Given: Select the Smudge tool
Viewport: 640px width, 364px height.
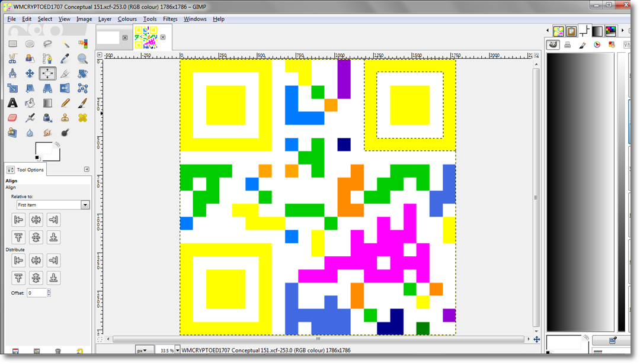Looking at the screenshot, I should pos(47,133).
